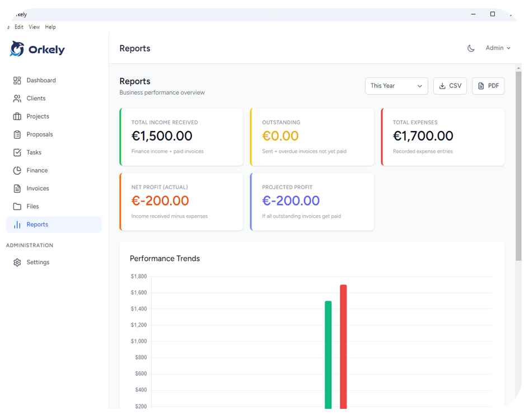Click the green income bar in chart
529x420 pixels.
[328, 354]
